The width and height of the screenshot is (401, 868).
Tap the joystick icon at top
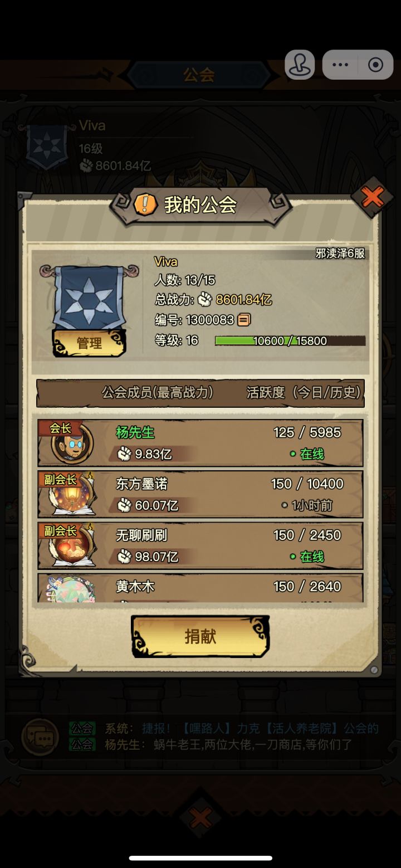[300, 65]
